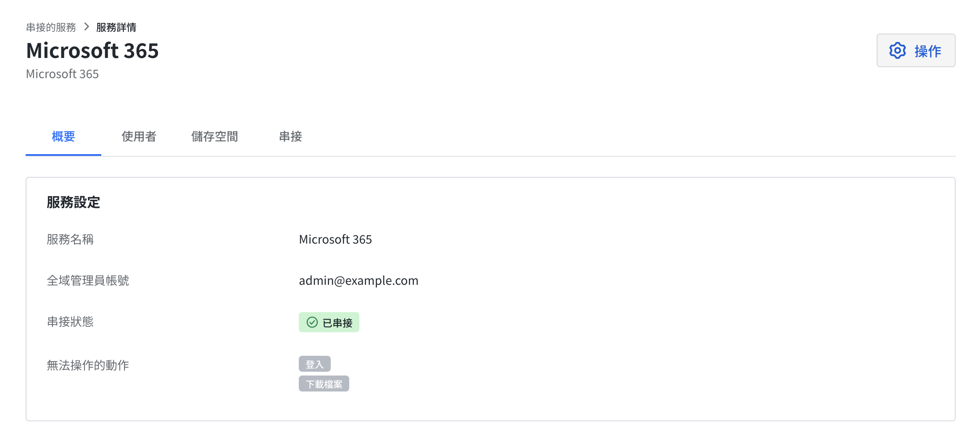Click the 服務設定 section title
Viewport: 980px width, 436px height.
73,202
